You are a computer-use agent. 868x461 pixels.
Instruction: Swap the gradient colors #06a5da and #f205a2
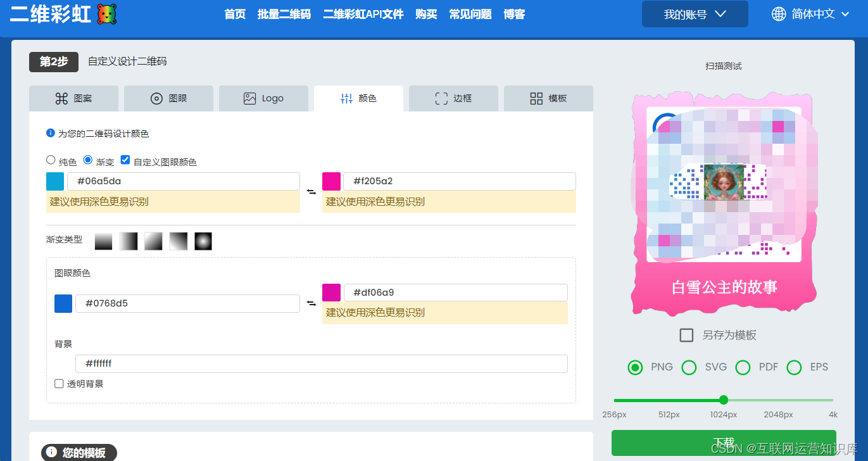click(311, 191)
